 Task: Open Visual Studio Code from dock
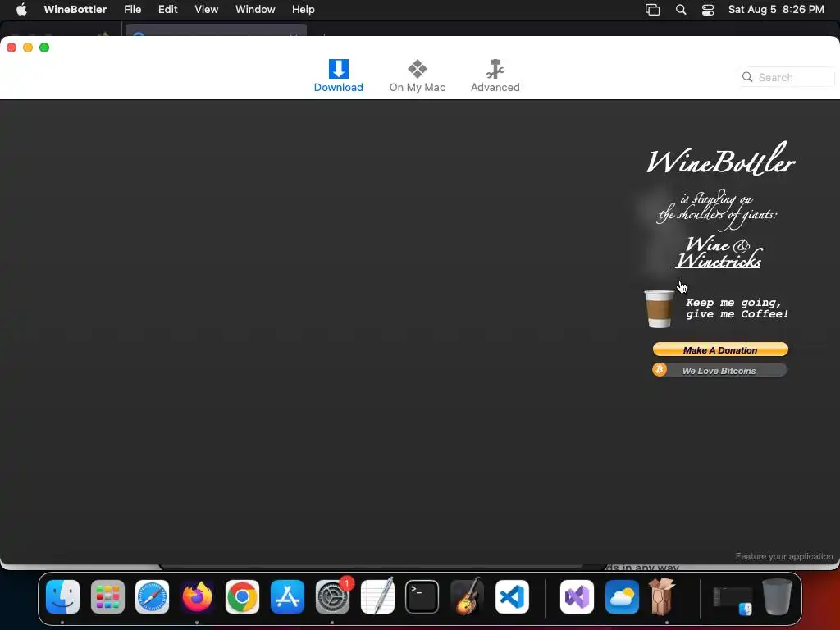[x=512, y=597]
